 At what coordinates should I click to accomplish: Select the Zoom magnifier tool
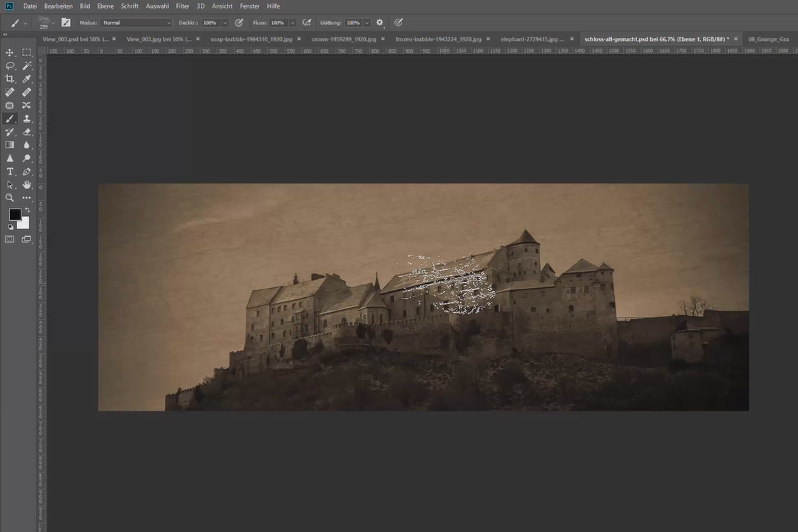click(10, 198)
